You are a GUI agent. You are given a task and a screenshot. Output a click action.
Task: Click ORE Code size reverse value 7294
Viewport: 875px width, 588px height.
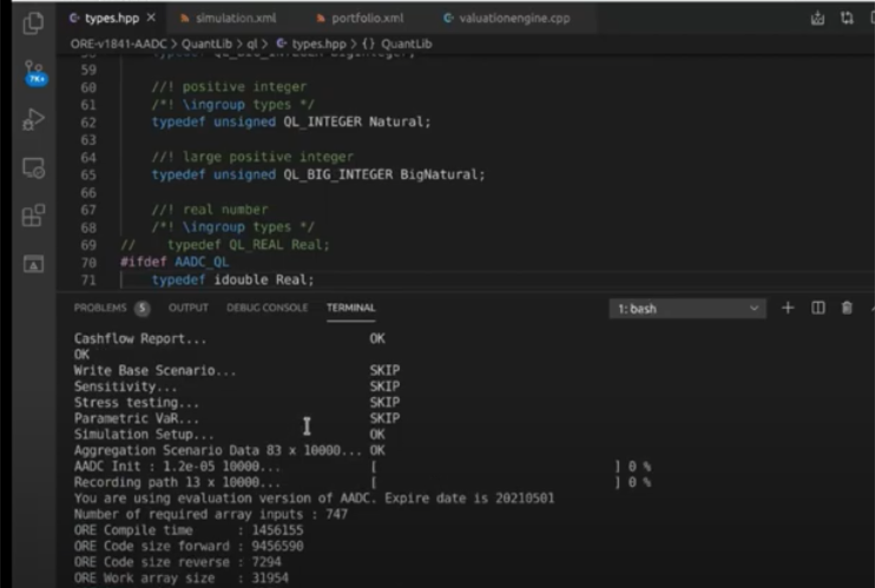pos(267,562)
